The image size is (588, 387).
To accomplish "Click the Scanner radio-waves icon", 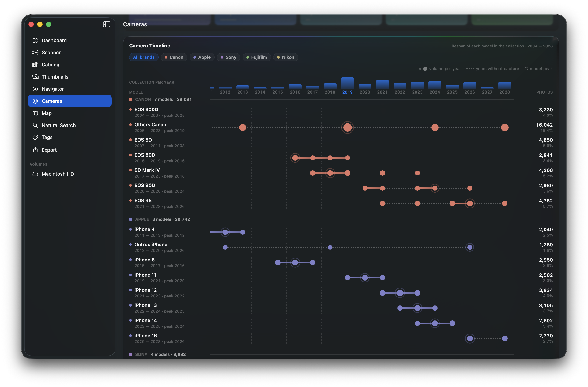I will (35, 52).
